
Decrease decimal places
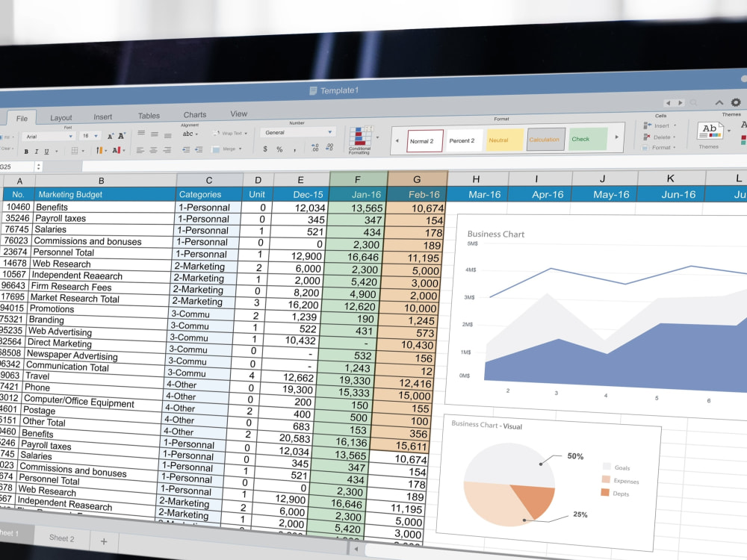329,147
